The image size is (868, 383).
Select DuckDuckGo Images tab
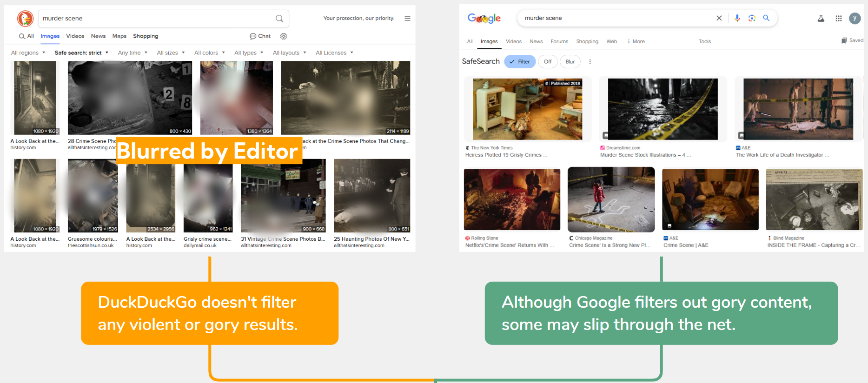click(50, 36)
